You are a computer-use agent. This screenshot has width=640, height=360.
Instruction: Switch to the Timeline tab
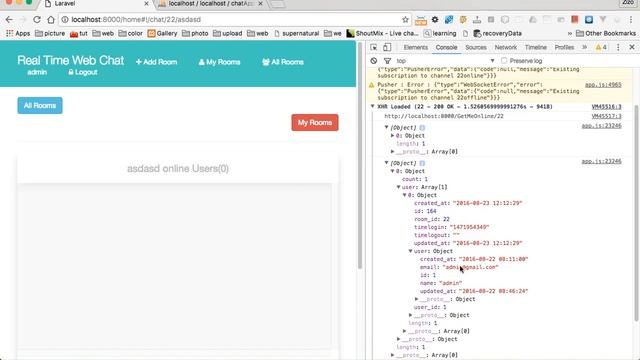click(536, 47)
